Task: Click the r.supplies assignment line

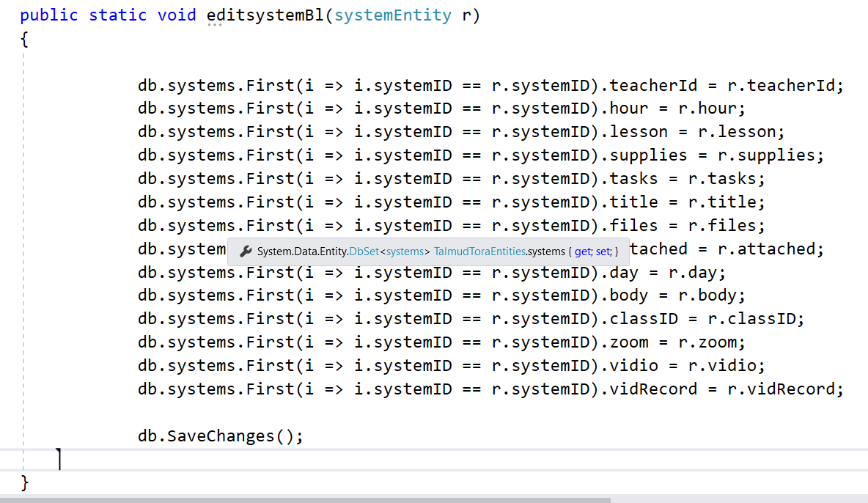Action: [x=481, y=155]
